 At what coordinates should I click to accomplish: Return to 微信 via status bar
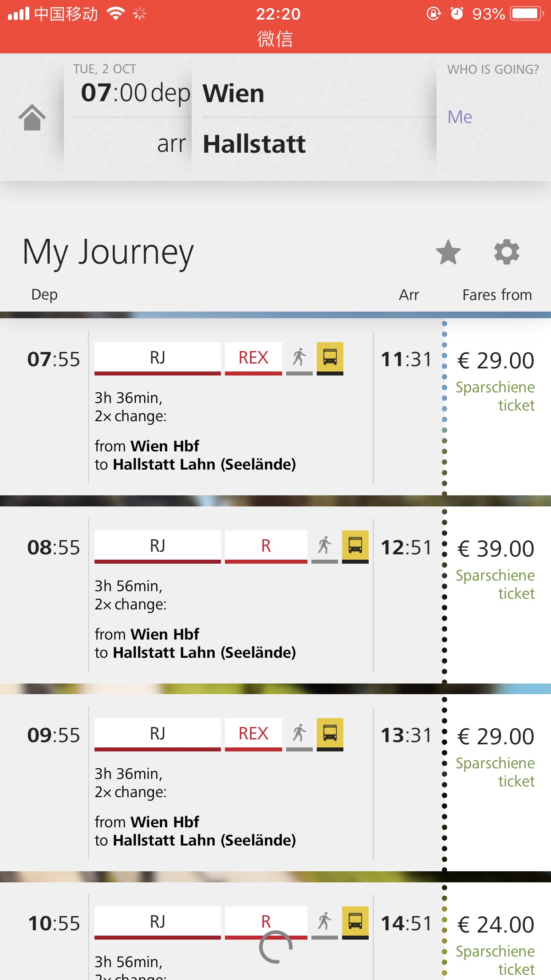click(275, 39)
